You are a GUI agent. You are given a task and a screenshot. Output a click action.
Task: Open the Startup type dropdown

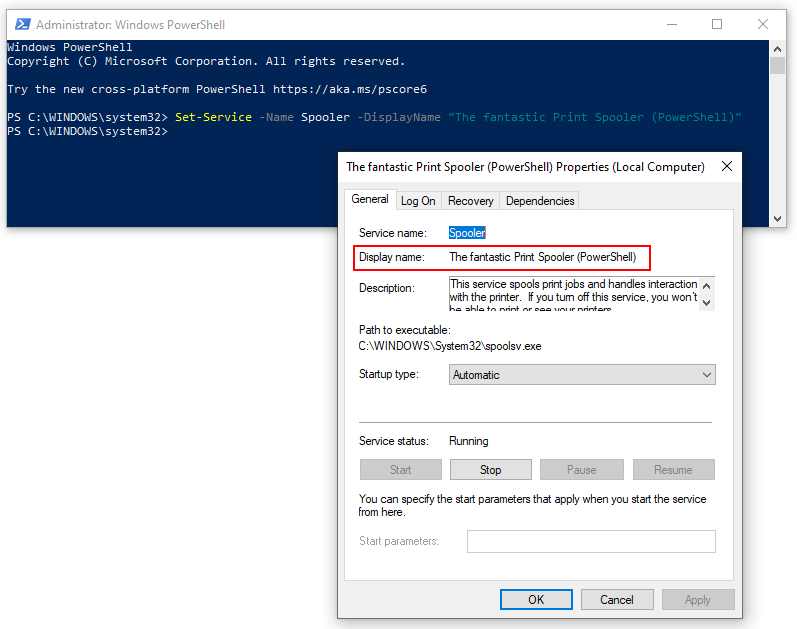point(582,375)
